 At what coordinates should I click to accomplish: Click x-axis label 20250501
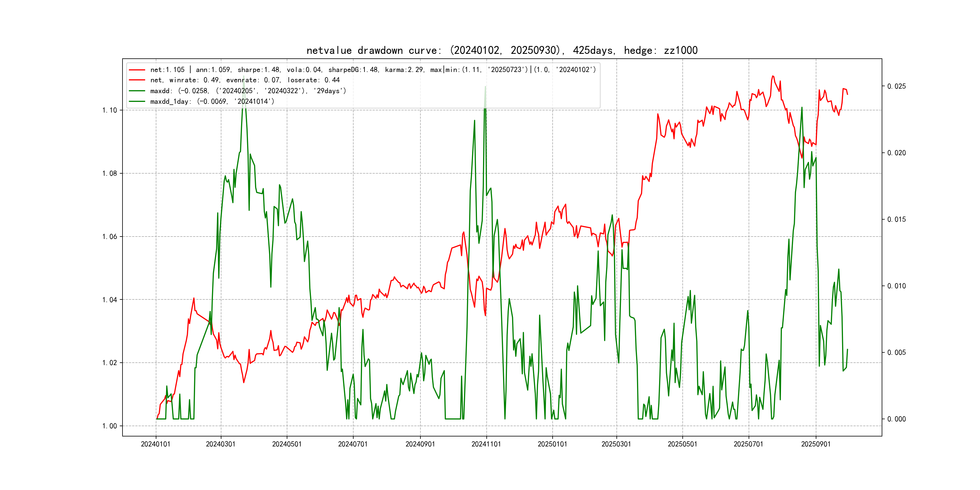click(682, 444)
